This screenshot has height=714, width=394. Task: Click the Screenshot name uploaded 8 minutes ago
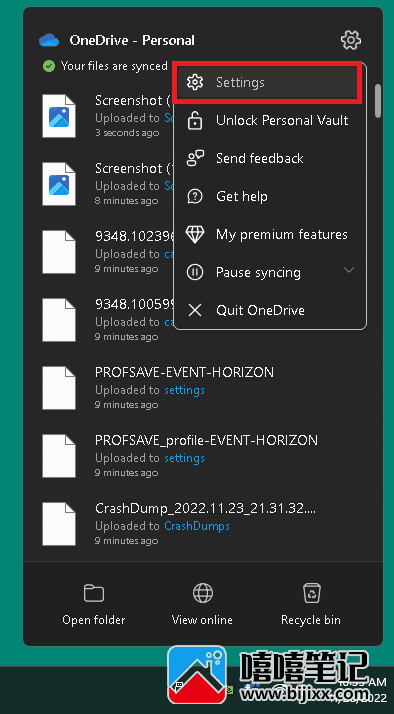[x=133, y=168]
